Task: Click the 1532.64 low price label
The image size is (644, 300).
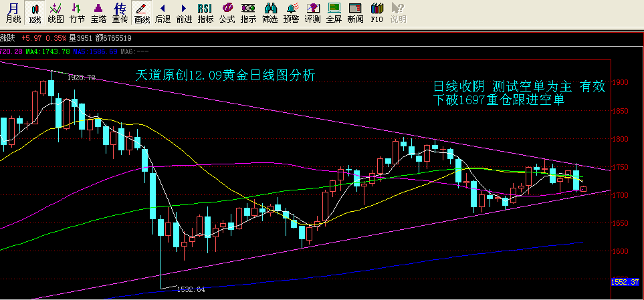Action: pos(191,289)
